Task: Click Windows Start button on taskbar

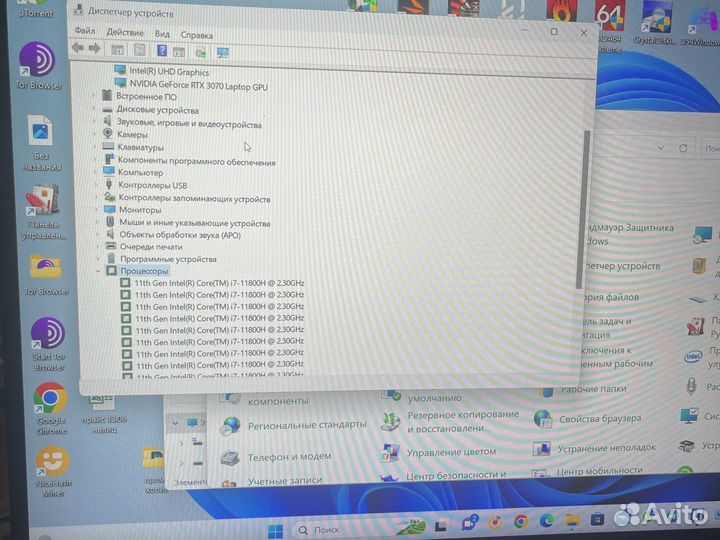Action: (x=274, y=528)
